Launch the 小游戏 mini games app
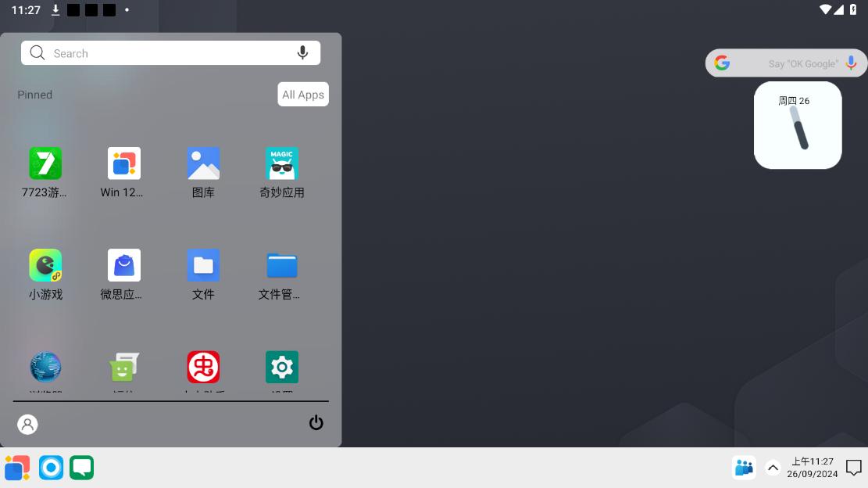 [x=45, y=266]
